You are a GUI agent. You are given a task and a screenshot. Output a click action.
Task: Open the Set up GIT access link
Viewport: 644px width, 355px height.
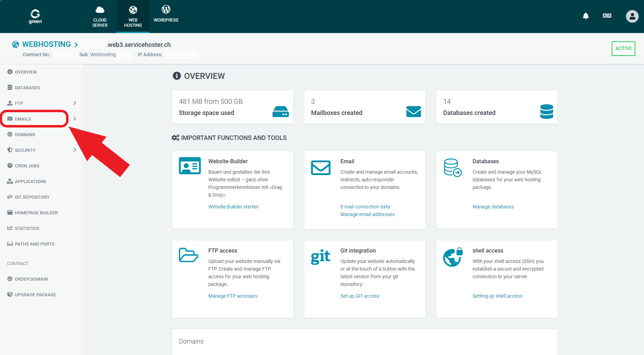pos(360,296)
